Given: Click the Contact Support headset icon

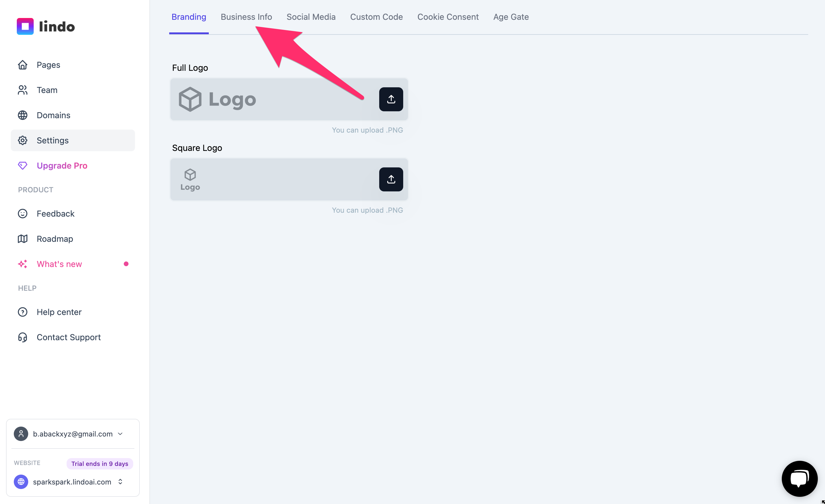Looking at the screenshot, I should point(22,337).
